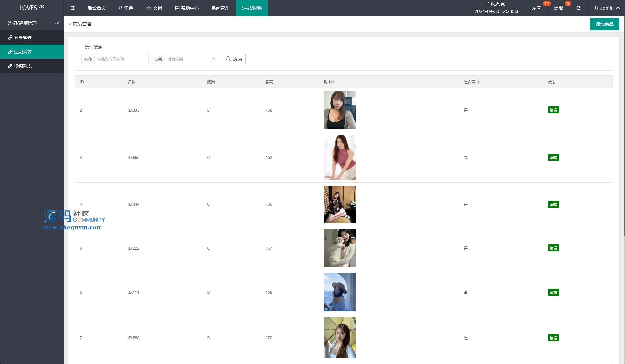Open the 帮助中心 menu
The height and width of the screenshot is (364, 625).
[x=187, y=8]
